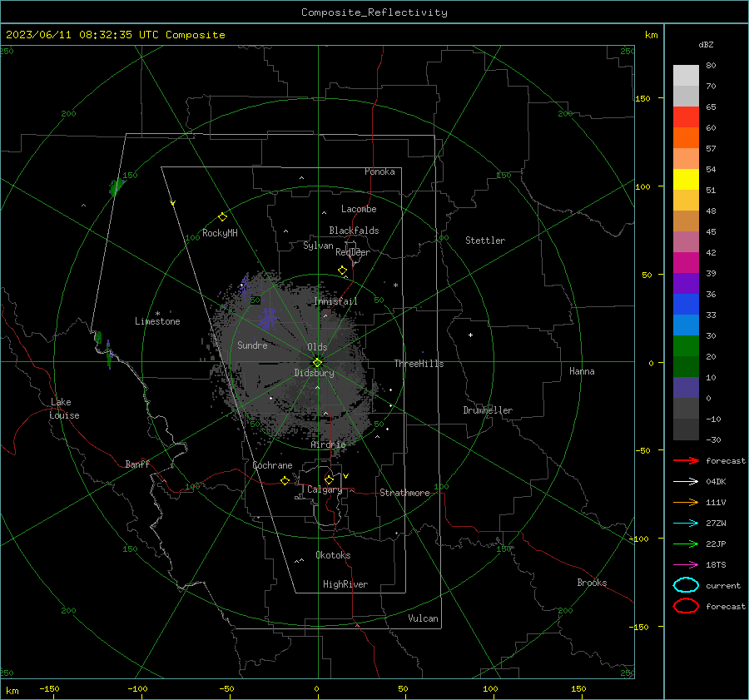Click the cyan current ellipse icon
This screenshot has width=749, height=700.
[686, 585]
